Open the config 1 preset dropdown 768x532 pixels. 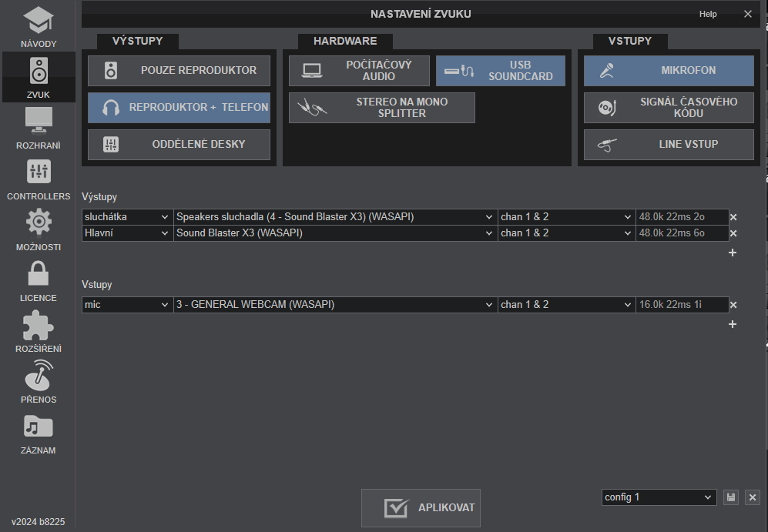(x=659, y=497)
